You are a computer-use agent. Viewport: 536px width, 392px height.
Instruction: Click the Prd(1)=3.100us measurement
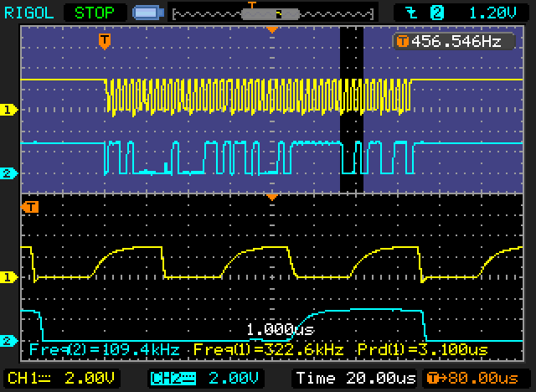(422, 349)
